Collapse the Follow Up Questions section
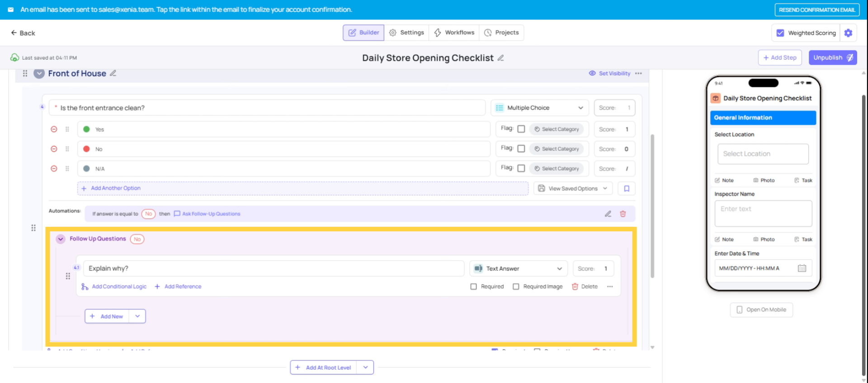 click(x=61, y=239)
